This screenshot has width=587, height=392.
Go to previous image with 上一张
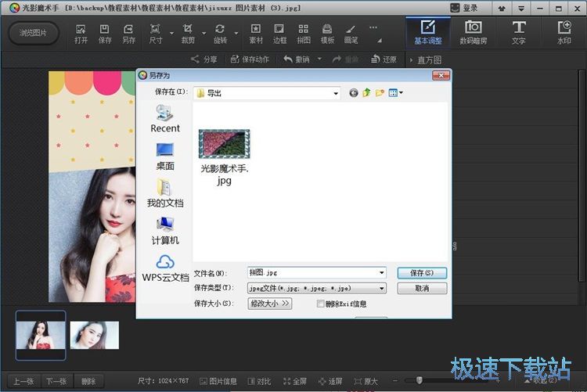pos(24,381)
